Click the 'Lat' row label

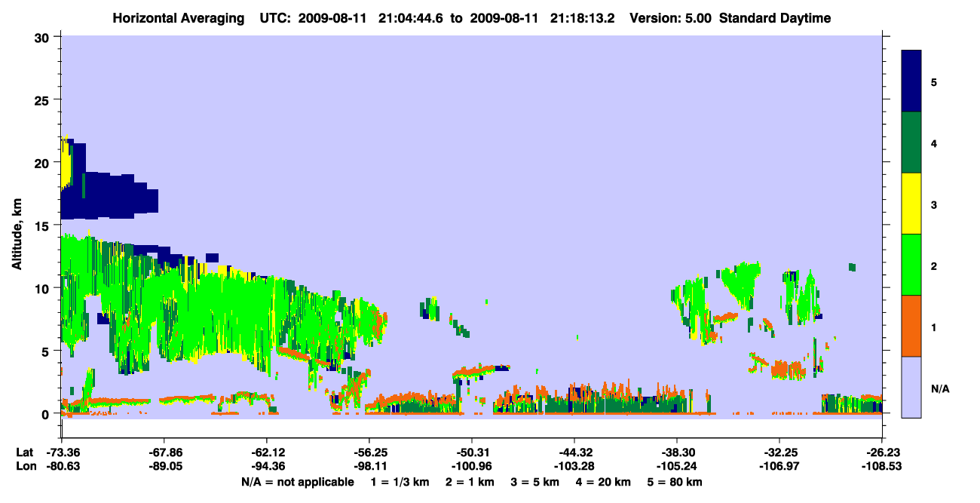click(24, 452)
